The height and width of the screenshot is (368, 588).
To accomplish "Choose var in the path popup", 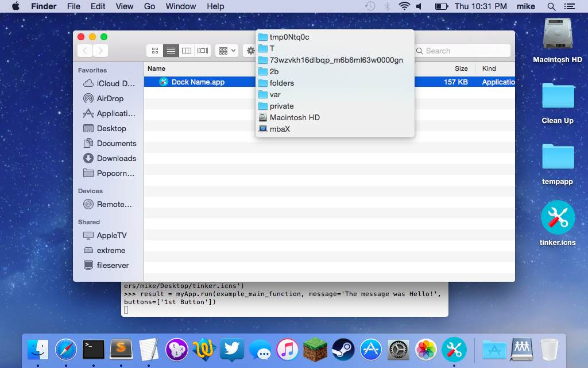I will tap(335, 95).
